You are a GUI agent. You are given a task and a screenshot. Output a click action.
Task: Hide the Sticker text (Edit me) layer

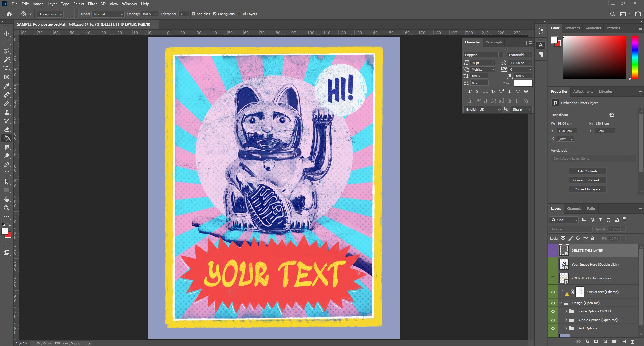[x=553, y=292]
